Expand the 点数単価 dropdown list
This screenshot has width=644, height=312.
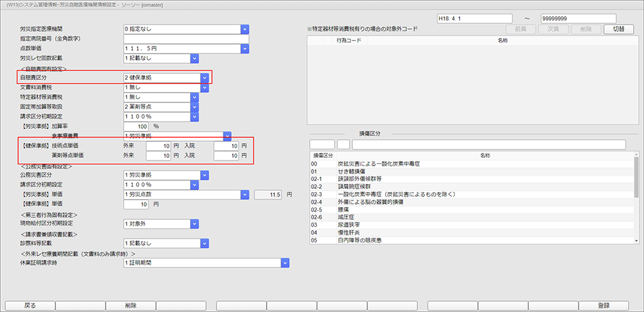(244, 48)
